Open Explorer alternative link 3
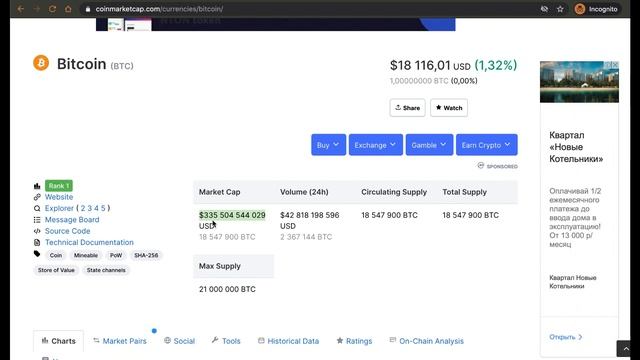This screenshot has height=360, width=640. click(90, 208)
